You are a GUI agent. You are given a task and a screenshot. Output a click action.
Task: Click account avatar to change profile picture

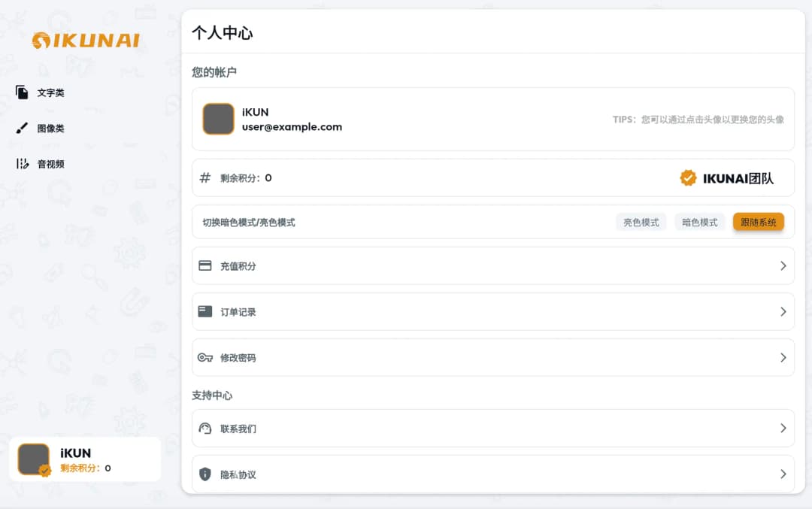coord(218,120)
